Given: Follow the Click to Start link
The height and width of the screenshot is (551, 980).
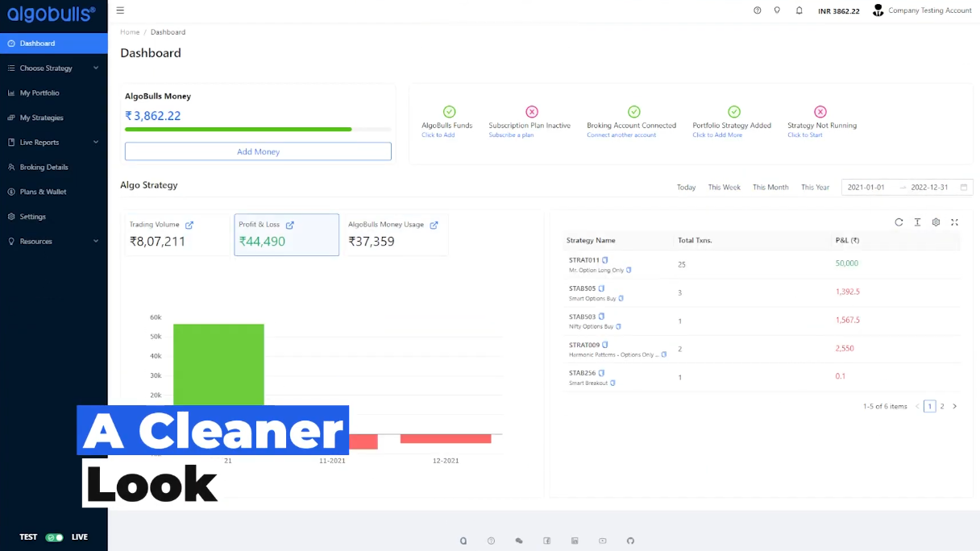Looking at the screenshot, I should 805,135.
